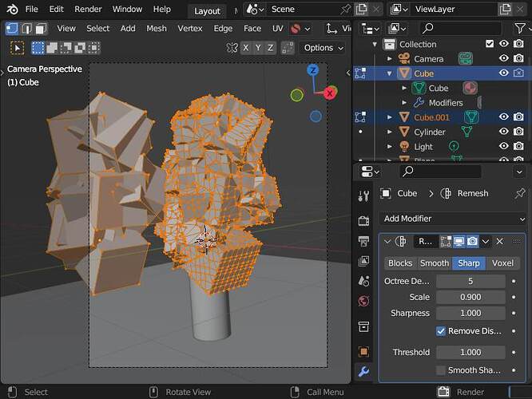Click the new scene copy icon

tap(361, 9)
